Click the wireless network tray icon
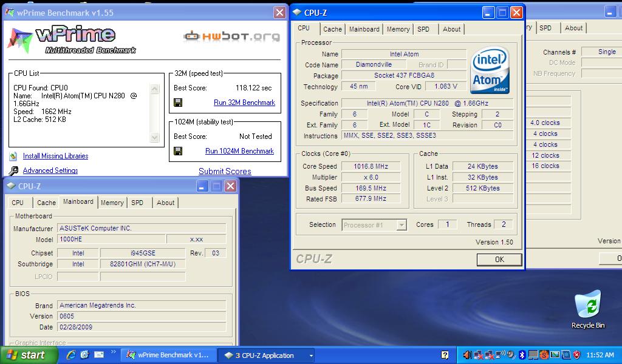Screen dimensions: 622x364 tap(501, 354)
